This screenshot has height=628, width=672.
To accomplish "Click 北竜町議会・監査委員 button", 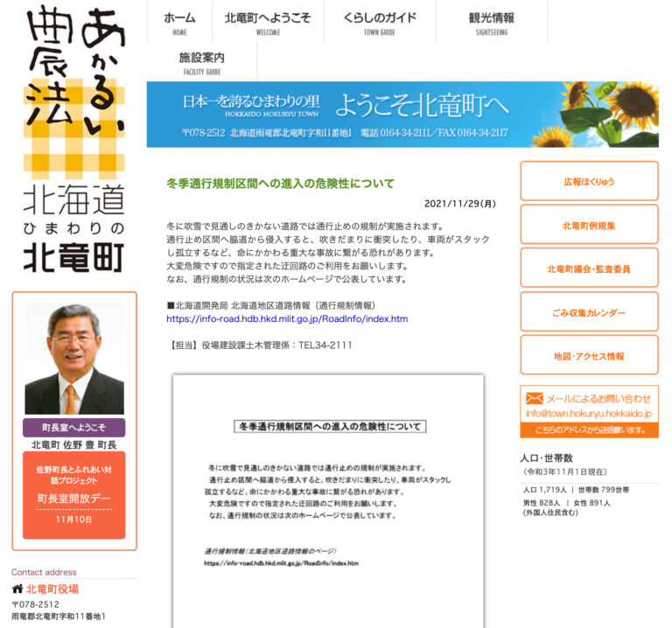I will point(589,269).
